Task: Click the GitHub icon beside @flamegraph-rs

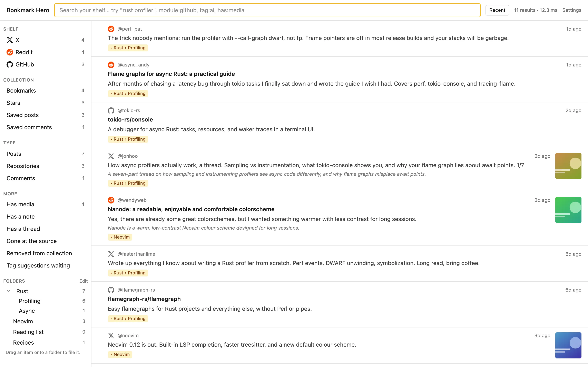Action: pos(111,290)
